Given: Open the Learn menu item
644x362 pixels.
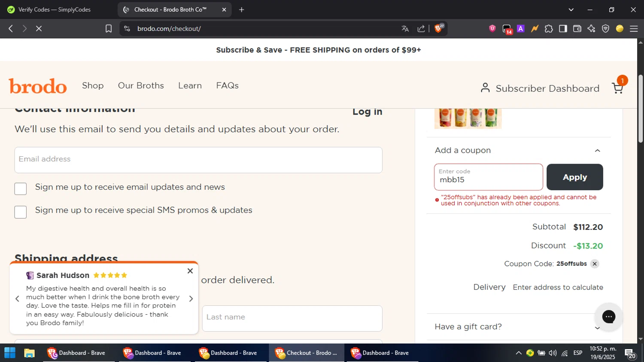Looking at the screenshot, I should (190, 85).
